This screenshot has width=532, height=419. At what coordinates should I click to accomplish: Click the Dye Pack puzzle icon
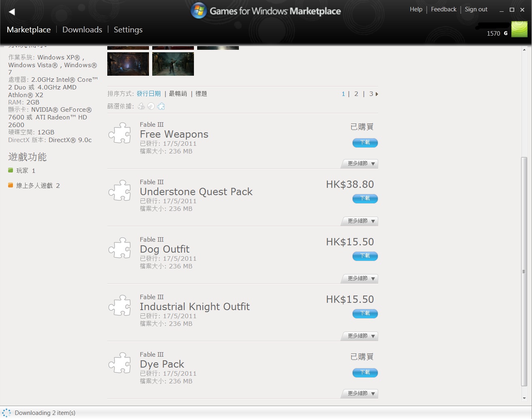click(120, 363)
